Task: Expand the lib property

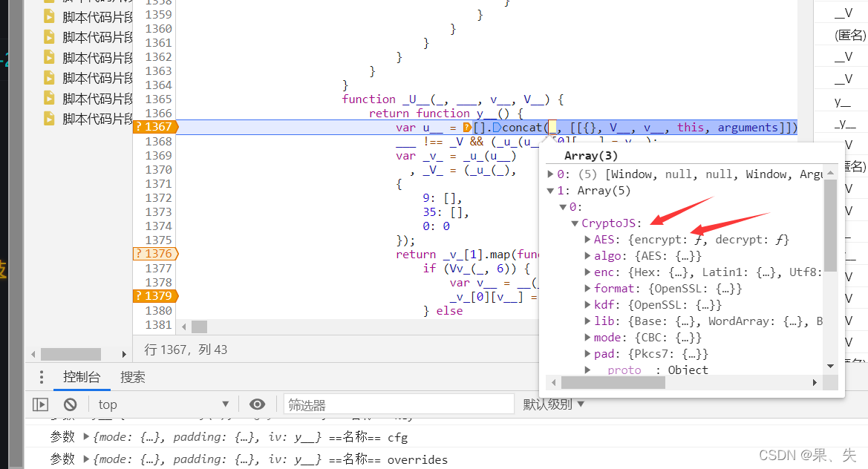Action: [587, 321]
